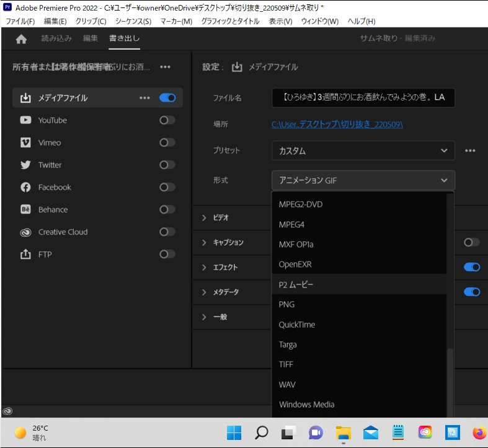Expand the 一般 section
The width and height of the screenshot is (488, 448).
[x=204, y=317]
